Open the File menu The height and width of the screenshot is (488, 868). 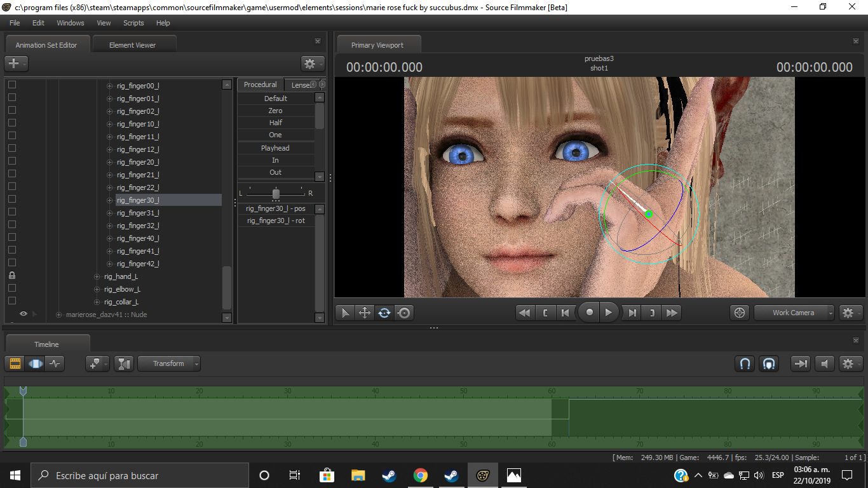(x=15, y=23)
